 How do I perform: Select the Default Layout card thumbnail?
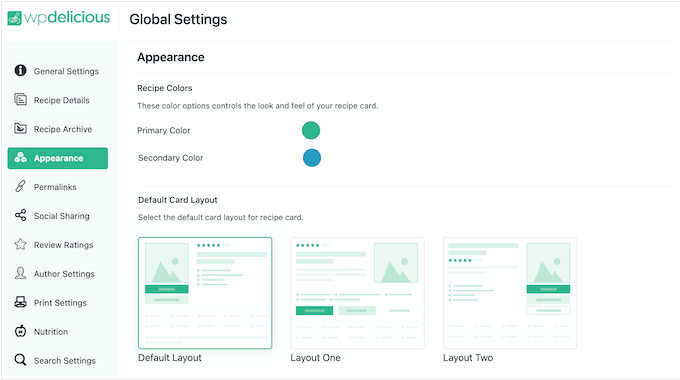pos(205,293)
